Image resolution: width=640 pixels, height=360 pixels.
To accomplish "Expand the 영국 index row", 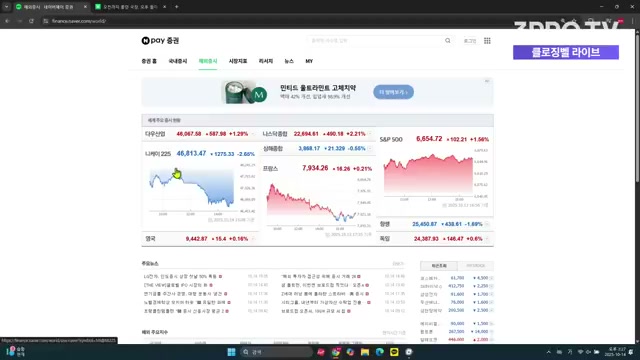I will (x=253, y=239).
